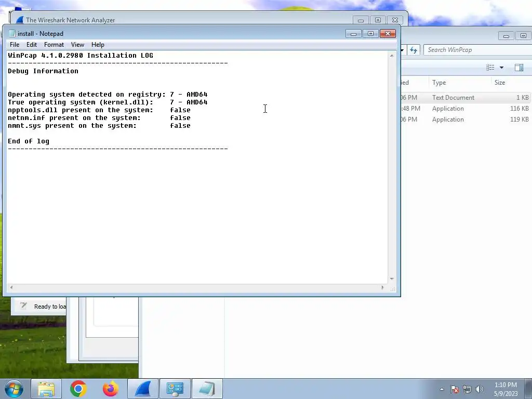This screenshot has height=399, width=532.
Task: Maximize the Wireshark Network Analyzer window
Action: (x=378, y=20)
